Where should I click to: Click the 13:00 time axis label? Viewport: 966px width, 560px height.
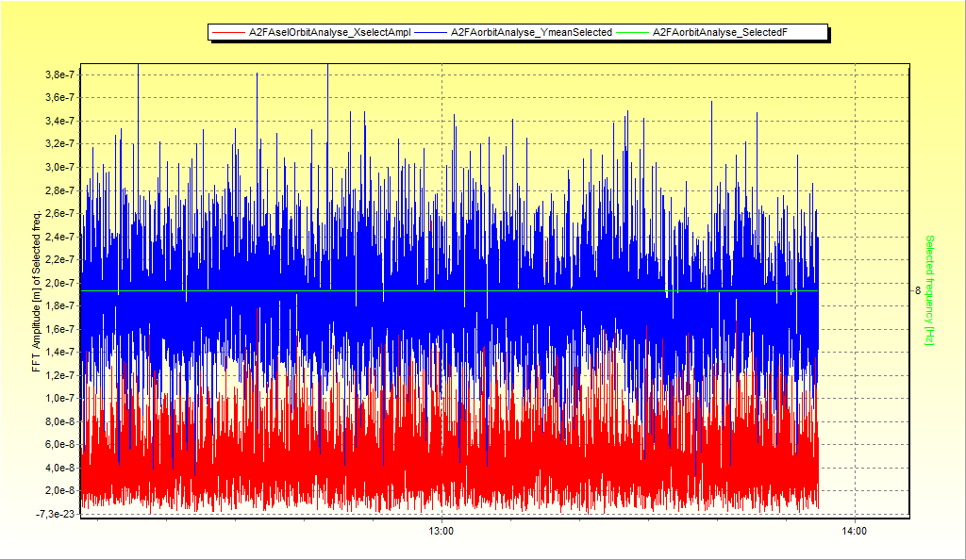click(x=441, y=531)
